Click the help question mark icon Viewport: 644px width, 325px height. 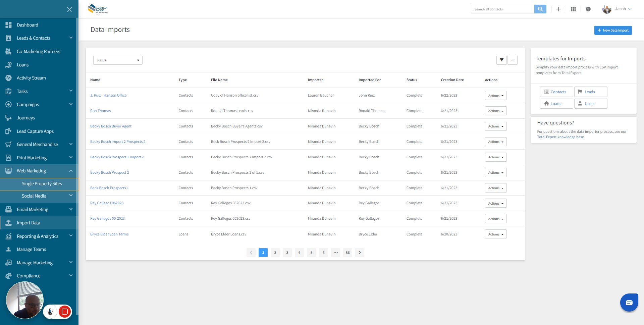[x=588, y=9]
